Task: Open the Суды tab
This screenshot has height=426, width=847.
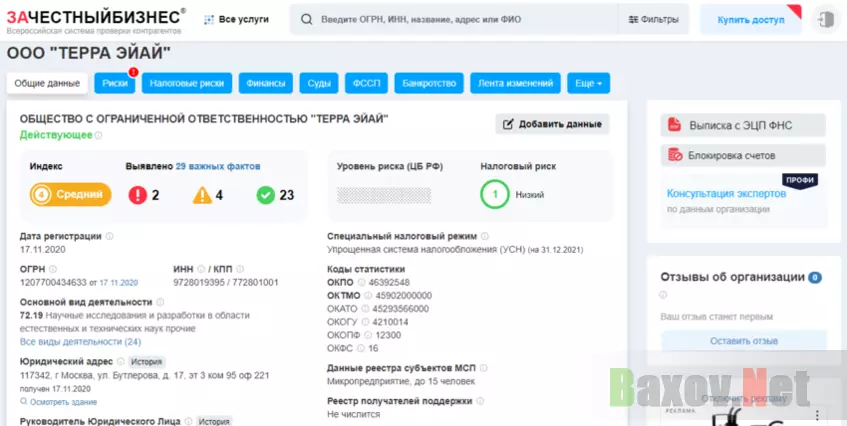Action: [319, 83]
